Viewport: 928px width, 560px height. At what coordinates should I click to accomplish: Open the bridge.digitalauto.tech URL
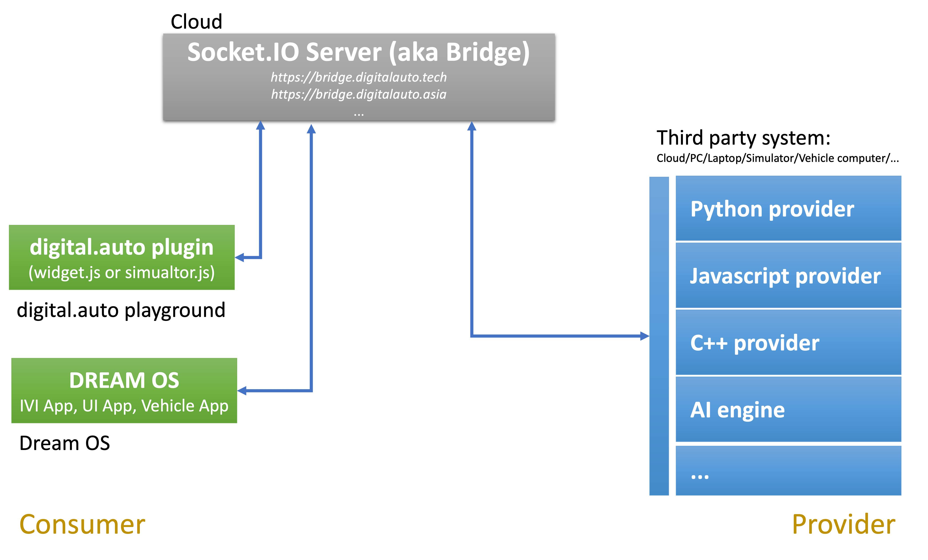click(358, 77)
